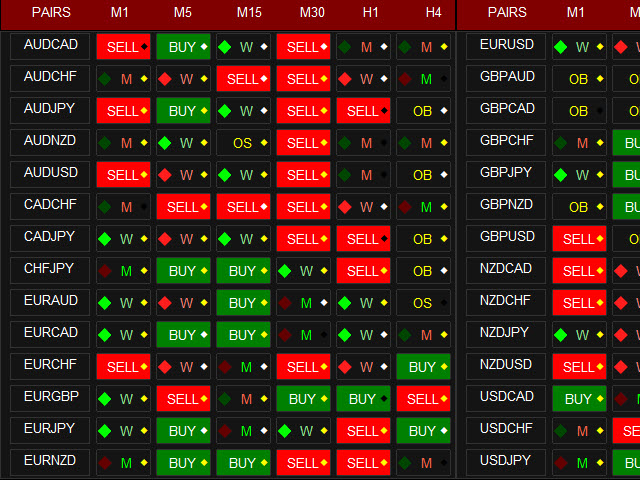Click H4 column header

tap(433, 12)
